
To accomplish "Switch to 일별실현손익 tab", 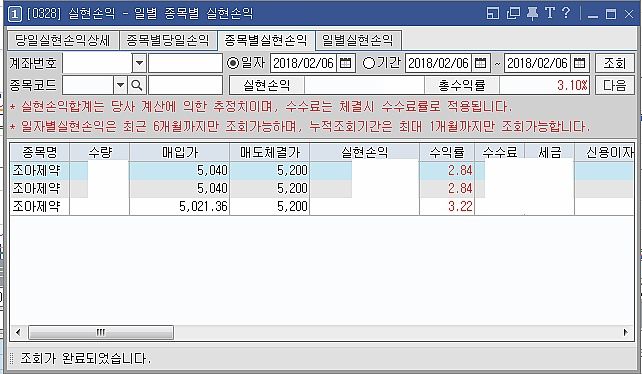I will click(358, 40).
